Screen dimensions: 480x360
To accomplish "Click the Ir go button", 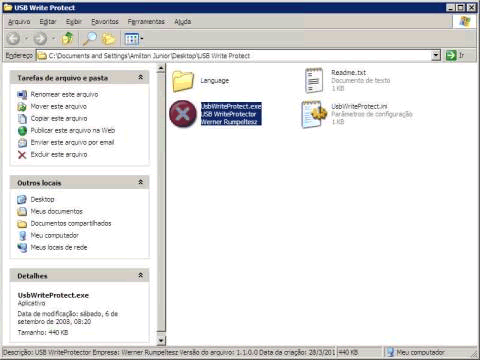I will coord(456,55).
